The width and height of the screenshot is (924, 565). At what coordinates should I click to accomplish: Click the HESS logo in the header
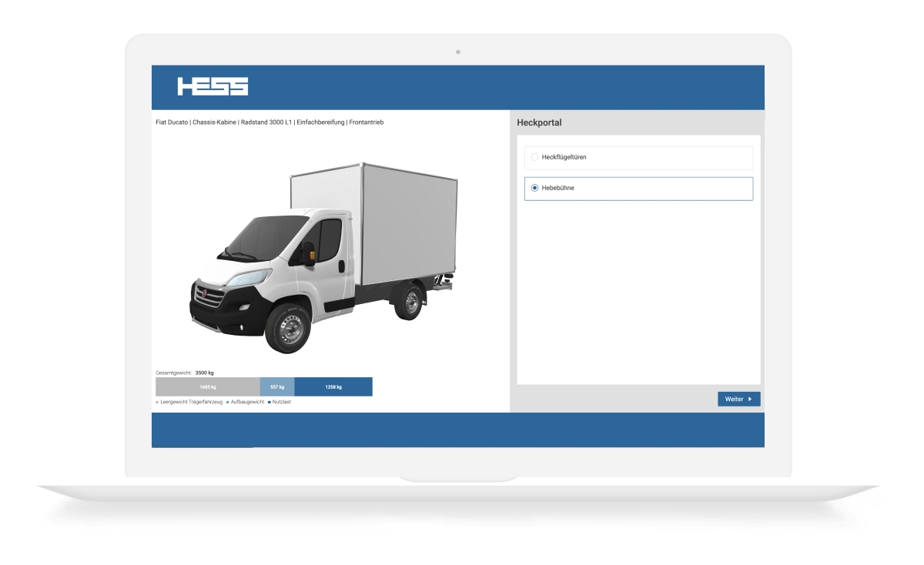[213, 86]
